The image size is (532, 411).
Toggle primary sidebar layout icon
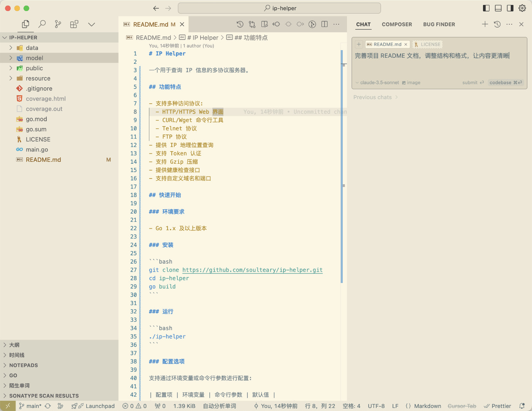pos(486,8)
